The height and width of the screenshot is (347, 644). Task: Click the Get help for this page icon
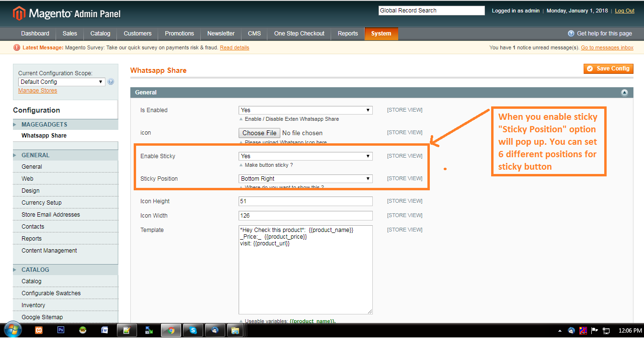(571, 34)
